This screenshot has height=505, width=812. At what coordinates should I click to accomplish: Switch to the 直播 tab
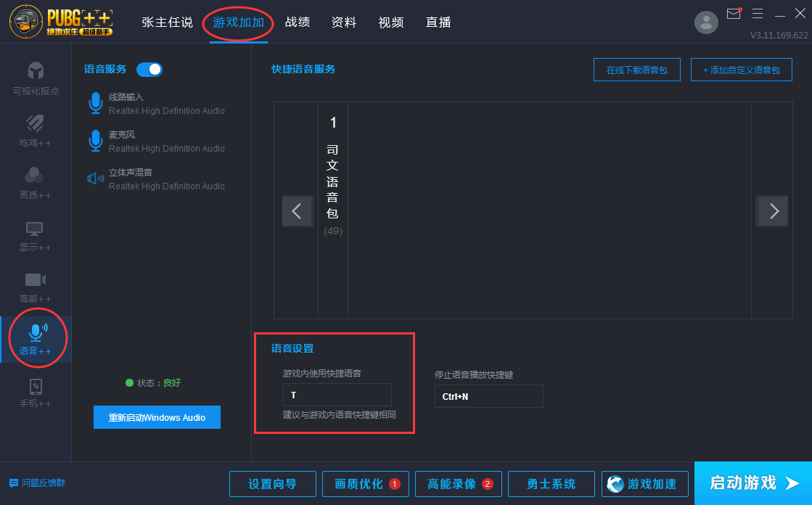(438, 22)
